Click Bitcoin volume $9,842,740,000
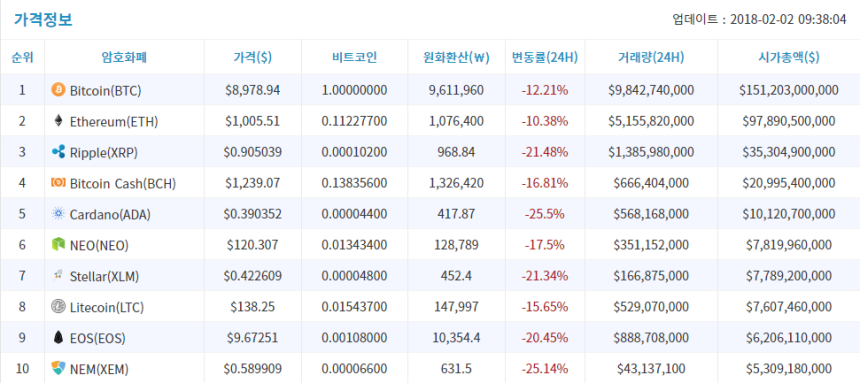The image size is (860, 383). click(651, 90)
